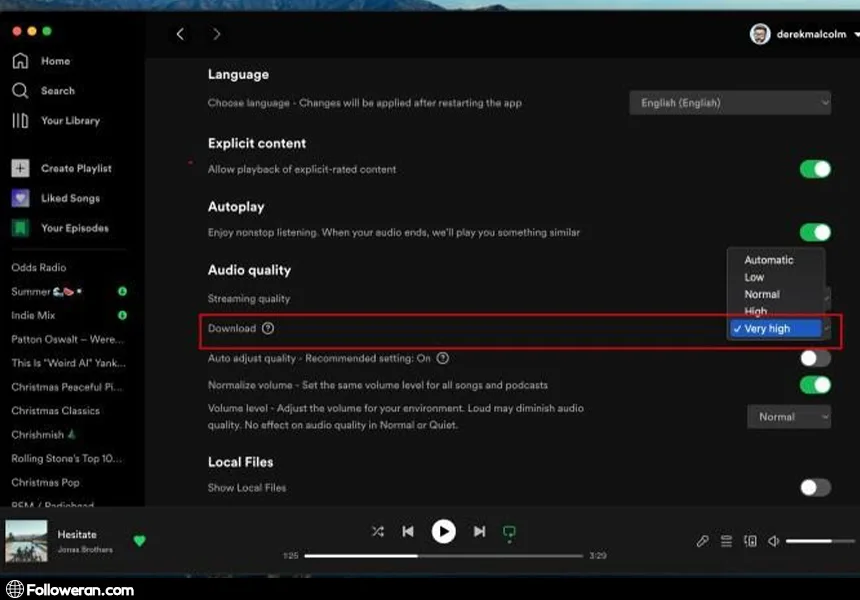Mute audio with the speaker icon
This screenshot has width=860, height=600.
click(773, 541)
